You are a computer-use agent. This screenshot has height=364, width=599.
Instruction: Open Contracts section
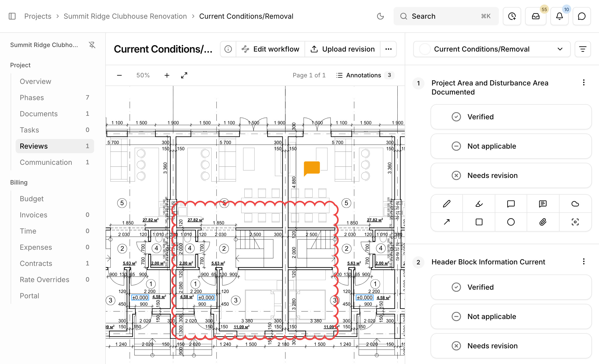[x=55, y=263]
